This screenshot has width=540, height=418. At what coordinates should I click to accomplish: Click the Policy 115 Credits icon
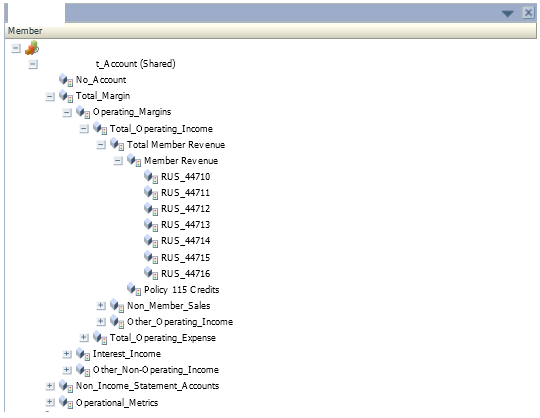[x=134, y=289]
